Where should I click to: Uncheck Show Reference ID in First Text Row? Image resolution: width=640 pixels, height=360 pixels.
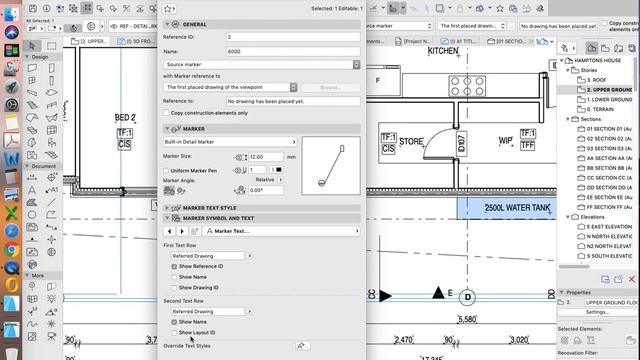174,267
